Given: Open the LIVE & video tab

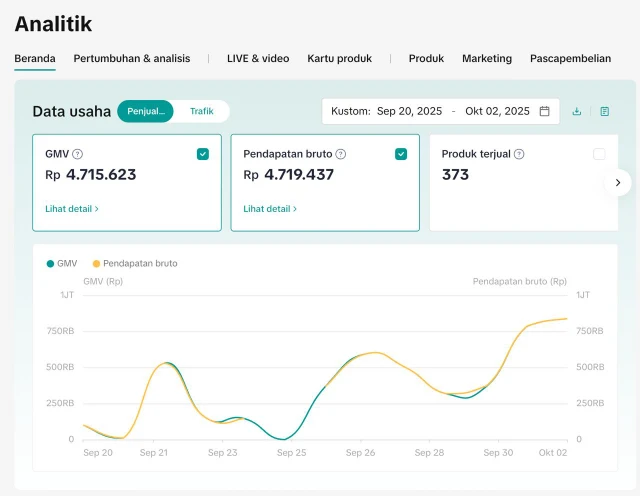Looking at the screenshot, I should point(257,58).
